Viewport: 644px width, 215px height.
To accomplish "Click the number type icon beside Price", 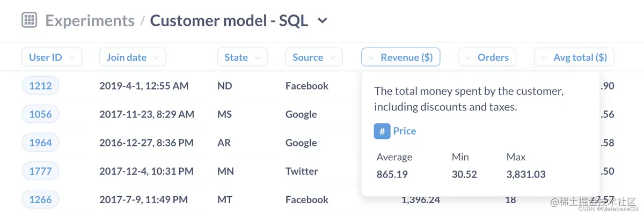I will click(x=382, y=131).
